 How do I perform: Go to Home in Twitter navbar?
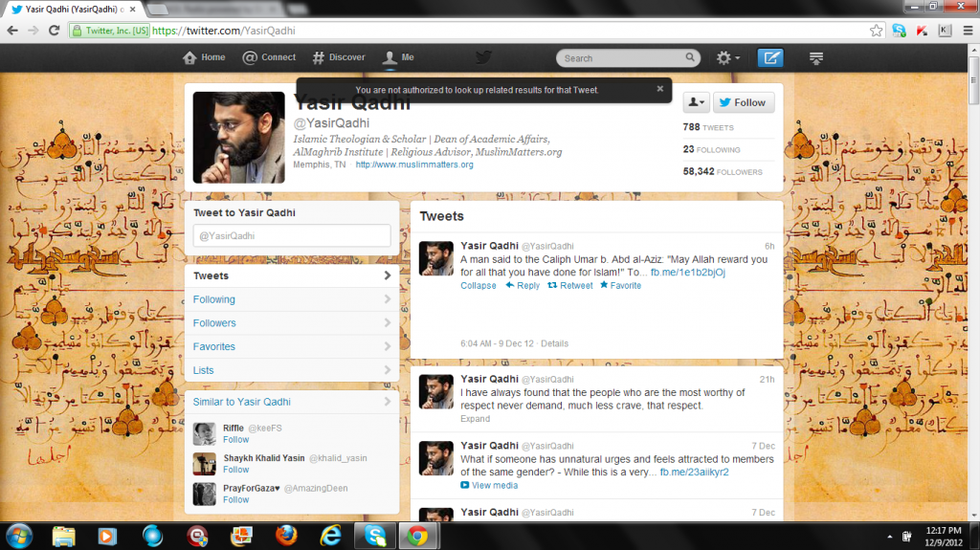coord(205,57)
